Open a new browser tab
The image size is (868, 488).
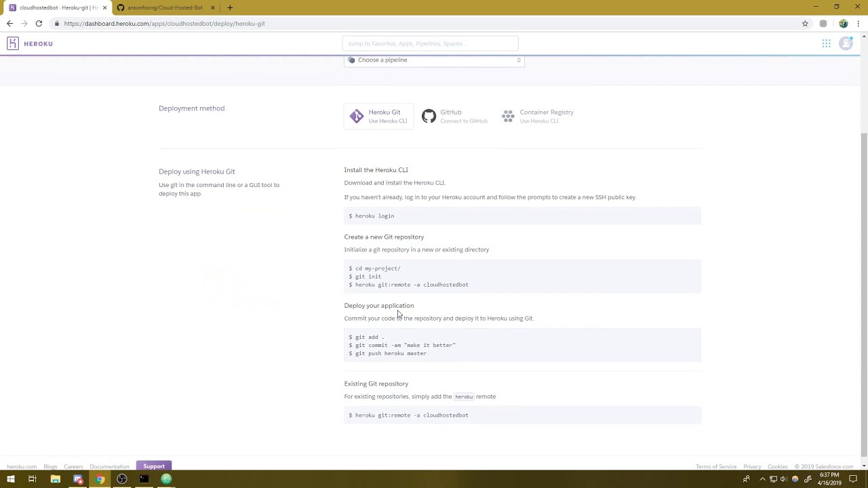coord(230,7)
